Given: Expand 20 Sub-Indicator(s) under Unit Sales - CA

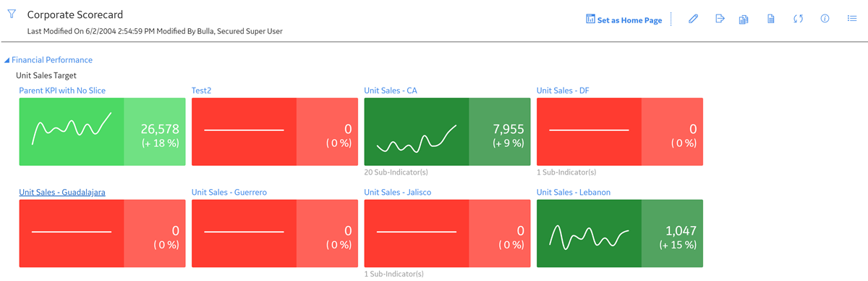Looking at the screenshot, I should pos(396,172).
